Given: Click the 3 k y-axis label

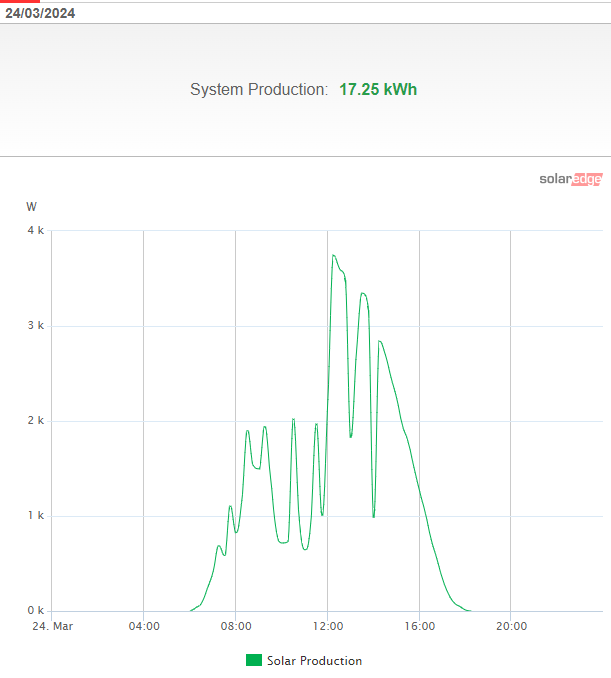Looking at the screenshot, I should (35, 326).
